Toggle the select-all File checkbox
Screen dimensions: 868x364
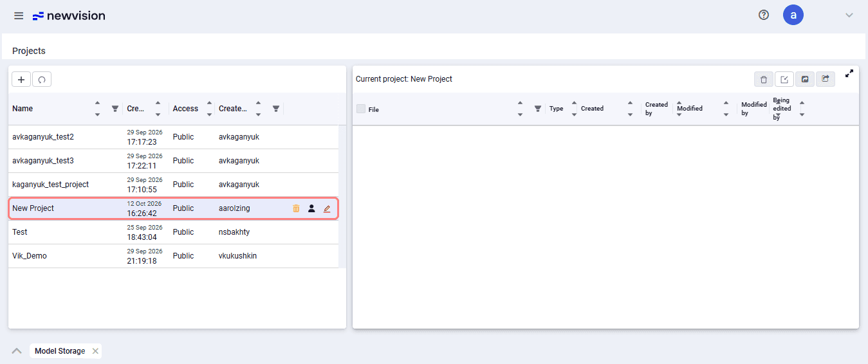click(361, 109)
